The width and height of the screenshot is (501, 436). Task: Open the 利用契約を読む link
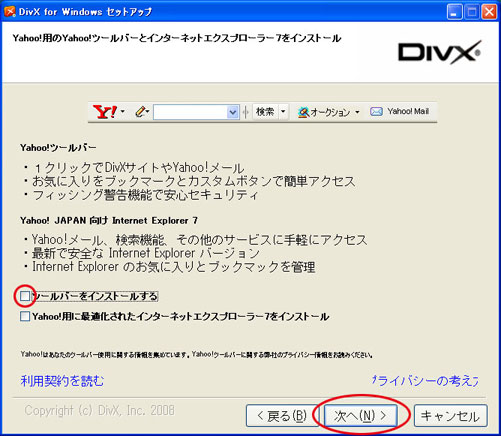pos(62,381)
